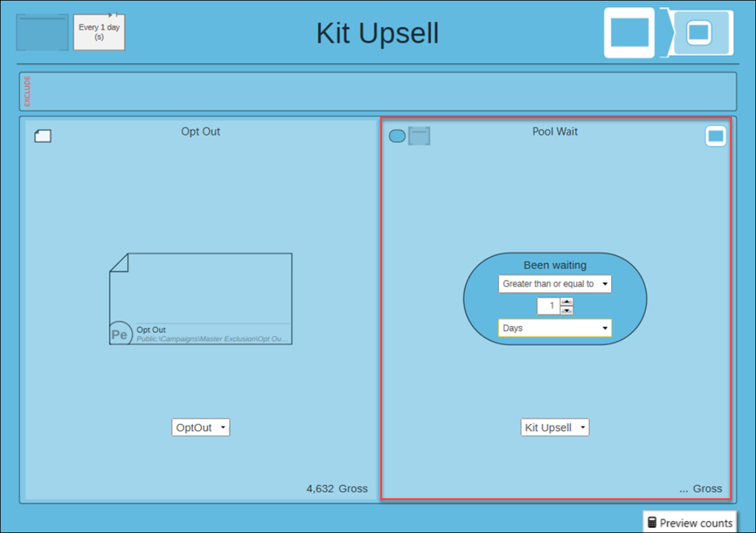
Task: Click the Public:\Campaigns\Master Exclusion path text
Action: 212,339
